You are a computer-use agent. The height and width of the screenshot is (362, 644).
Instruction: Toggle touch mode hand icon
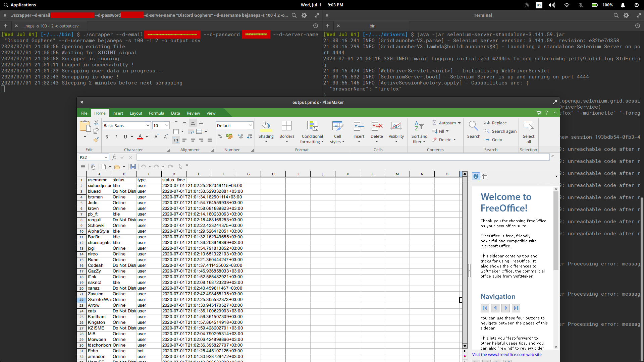coord(93,167)
